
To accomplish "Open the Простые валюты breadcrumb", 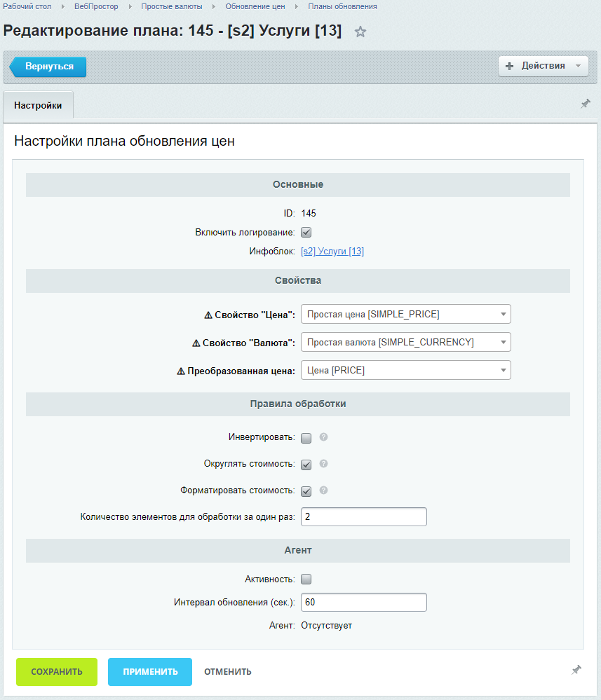I will [172, 7].
